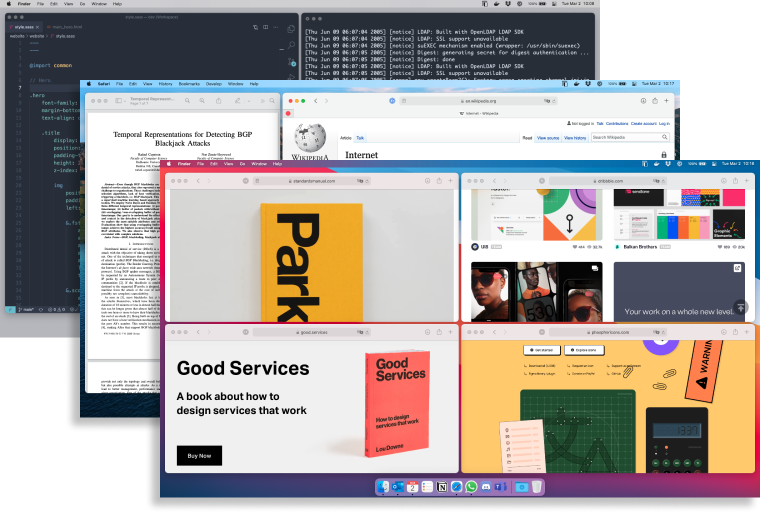Click share icon in the Wikipedia Safari window

[x=655, y=101]
